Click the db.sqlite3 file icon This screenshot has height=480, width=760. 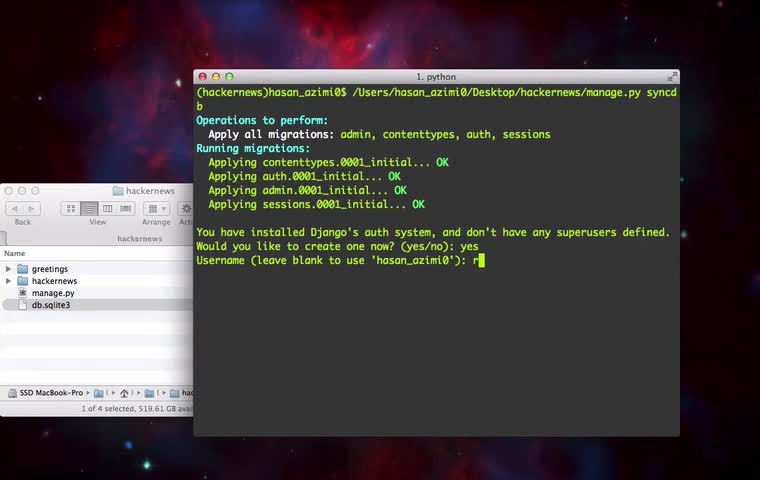22,305
